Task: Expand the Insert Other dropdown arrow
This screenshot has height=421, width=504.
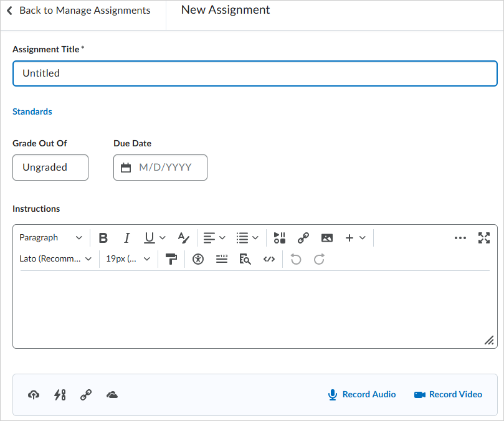Action: coord(362,238)
